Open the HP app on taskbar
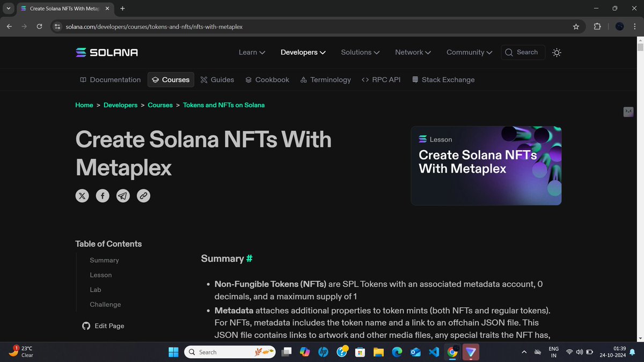Viewport: 644px width, 362px height. tap(323, 352)
